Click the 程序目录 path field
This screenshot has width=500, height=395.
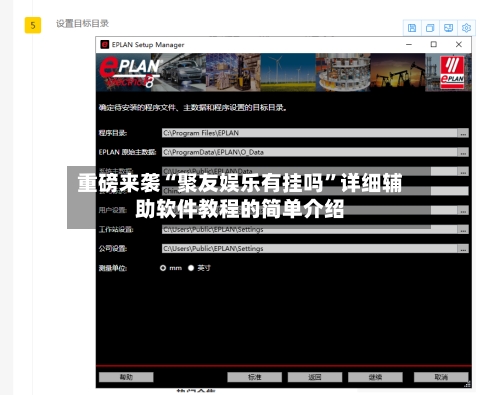310,133
